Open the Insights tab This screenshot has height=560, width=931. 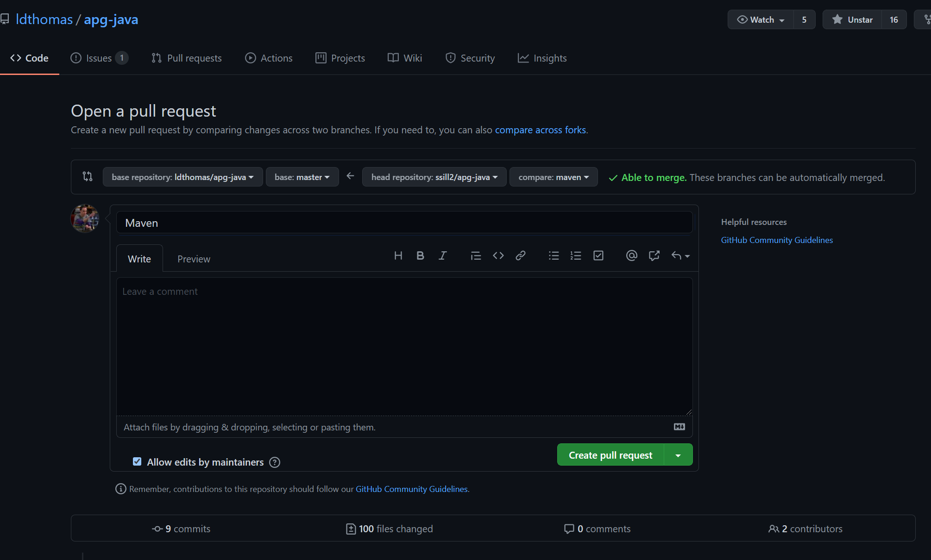point(542,58)
